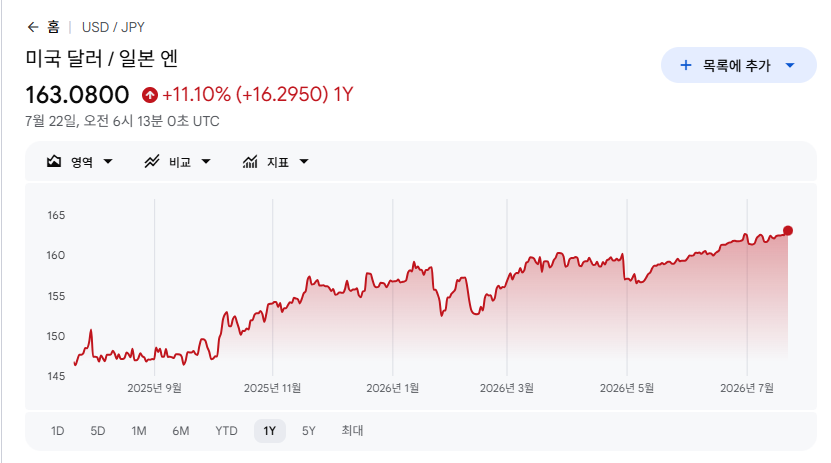This screenshot has width=831, height=463.
Task: Click the area chart icon beside 영역
Action: pyautogui.click(x=54, y=162)
